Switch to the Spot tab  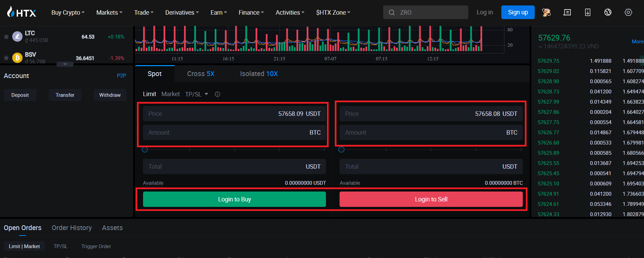point(155,74)
